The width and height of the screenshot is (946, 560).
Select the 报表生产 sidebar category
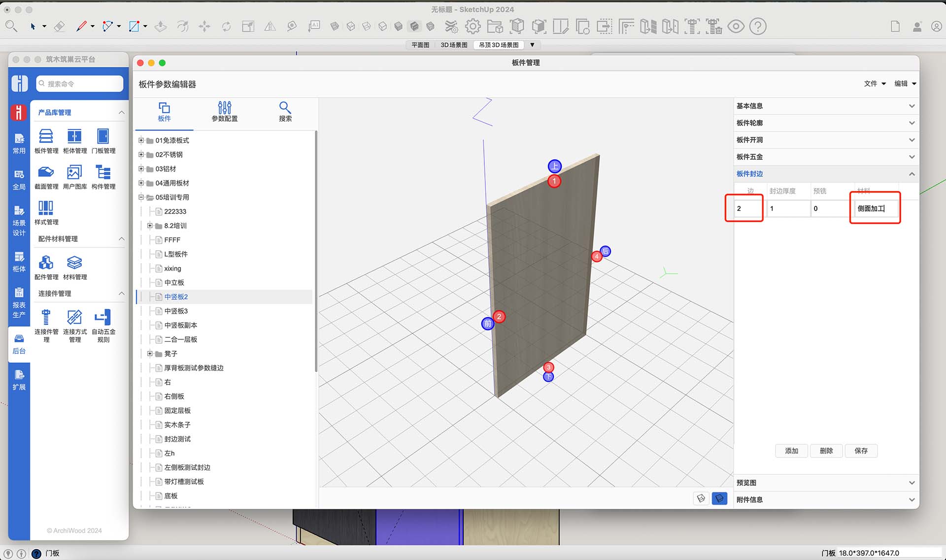[19, 303]
